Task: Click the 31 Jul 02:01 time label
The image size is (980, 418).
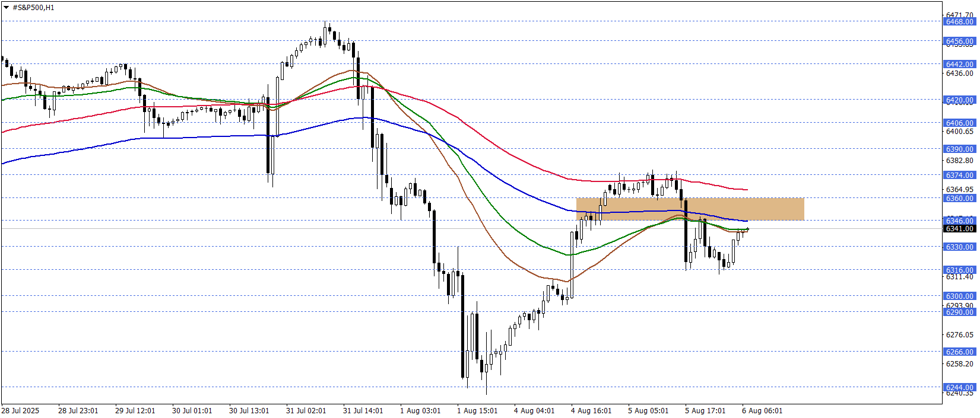Action: [306, 411]
